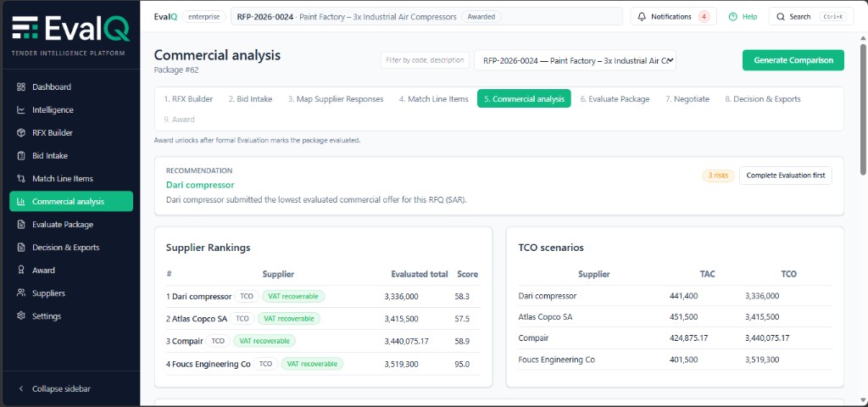Open step 3. Map Supplier Responses tab

tap(336, 98)
